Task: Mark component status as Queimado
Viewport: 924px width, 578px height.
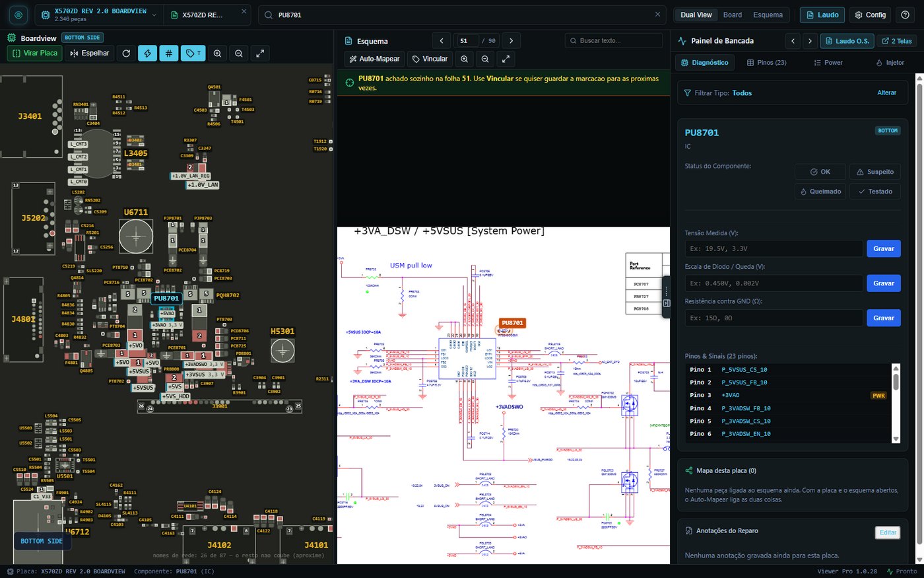Action: 820,192
